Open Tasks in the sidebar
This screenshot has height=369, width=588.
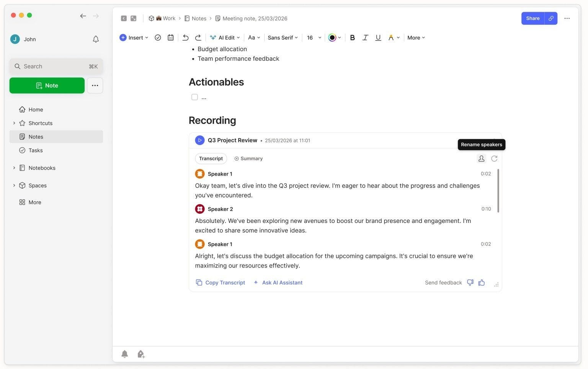(36, 150)
